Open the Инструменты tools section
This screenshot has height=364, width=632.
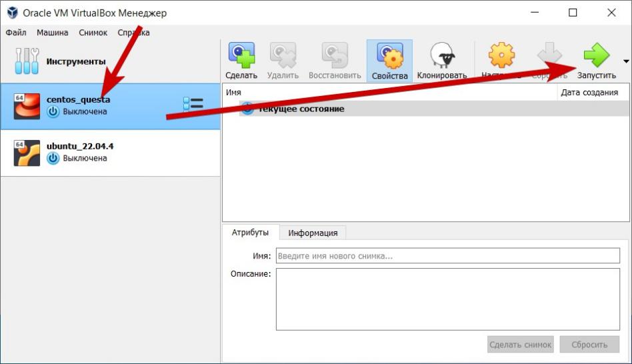click(110, 61)
